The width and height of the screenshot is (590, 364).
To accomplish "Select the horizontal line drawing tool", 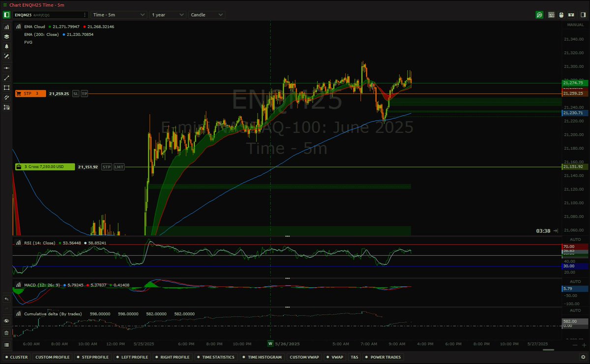I will [6, 67].
